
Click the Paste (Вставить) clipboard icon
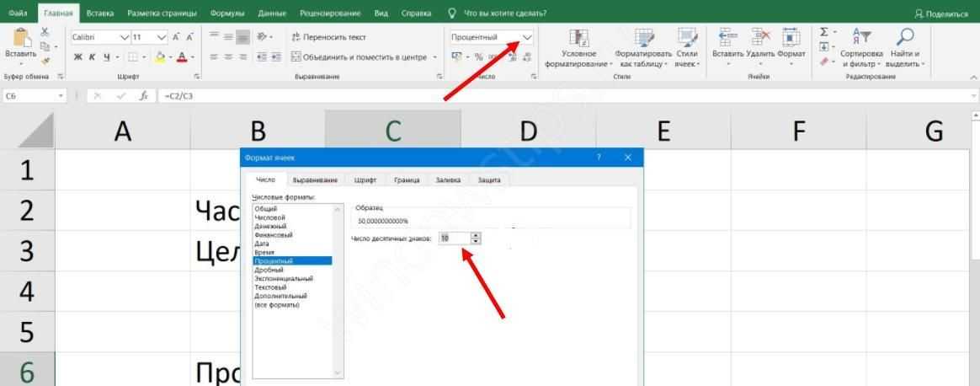pyautogui.click(x=20, y=39)
